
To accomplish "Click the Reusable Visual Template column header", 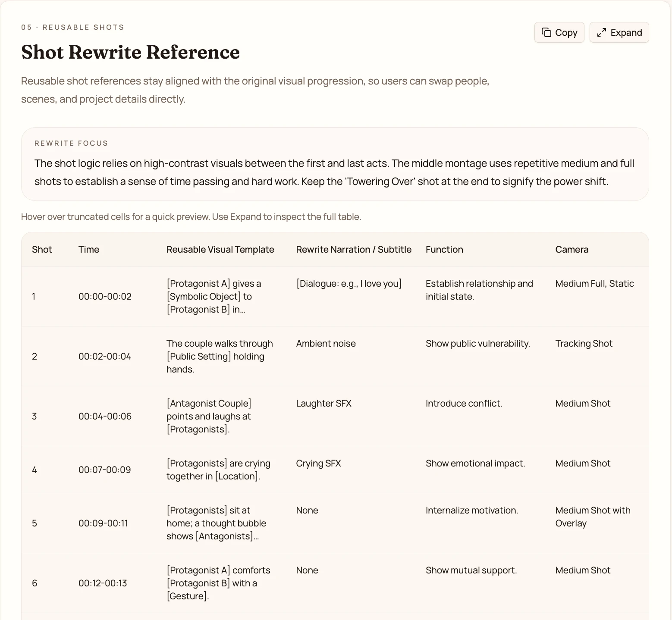I will click(x=220, y=250).
